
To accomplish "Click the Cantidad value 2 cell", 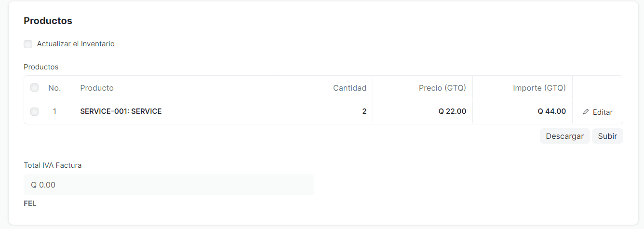I will coord(323,112).
